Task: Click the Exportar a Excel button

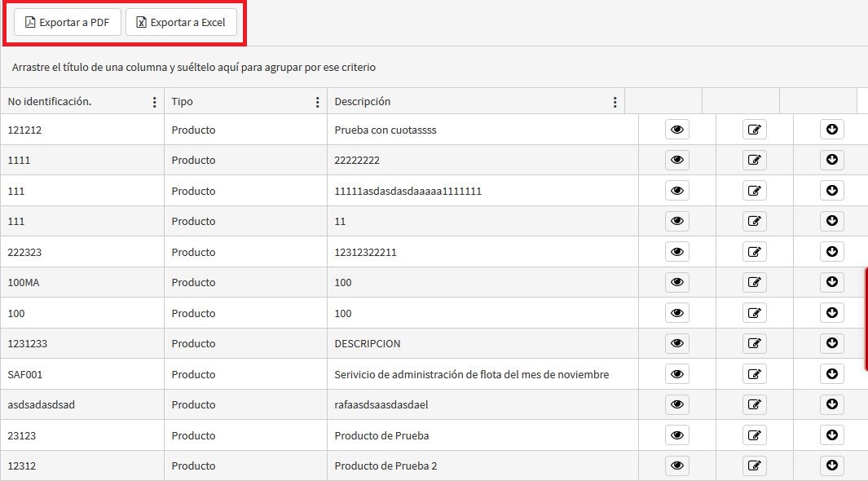Action: (181, 23)
